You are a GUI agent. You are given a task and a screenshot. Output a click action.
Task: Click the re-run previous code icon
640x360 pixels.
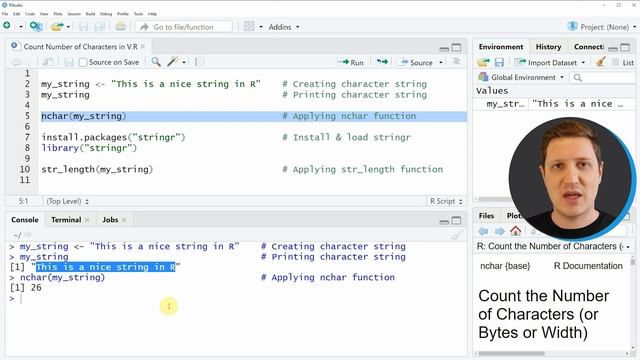click(382, 62)
